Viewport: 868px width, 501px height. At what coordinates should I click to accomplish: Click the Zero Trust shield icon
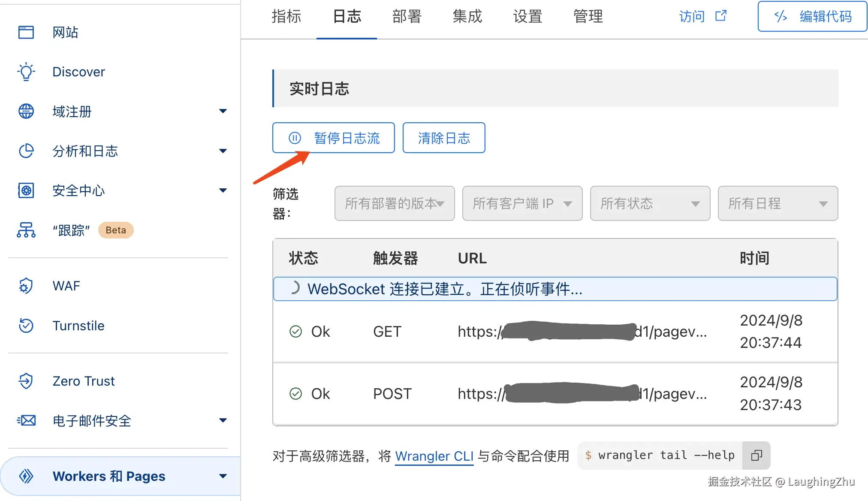pos(26,381)
